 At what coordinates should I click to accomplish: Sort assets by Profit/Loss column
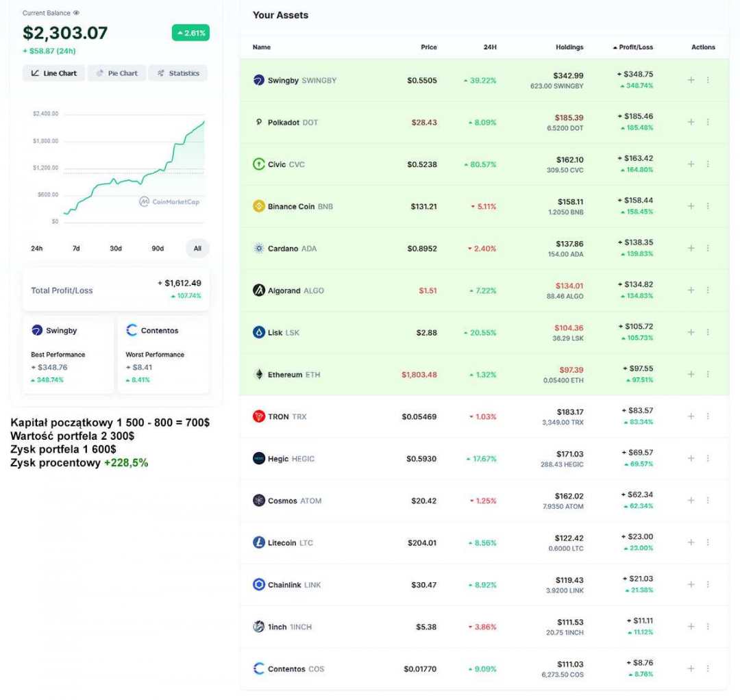pyautogui.click(x=633, y=47)
